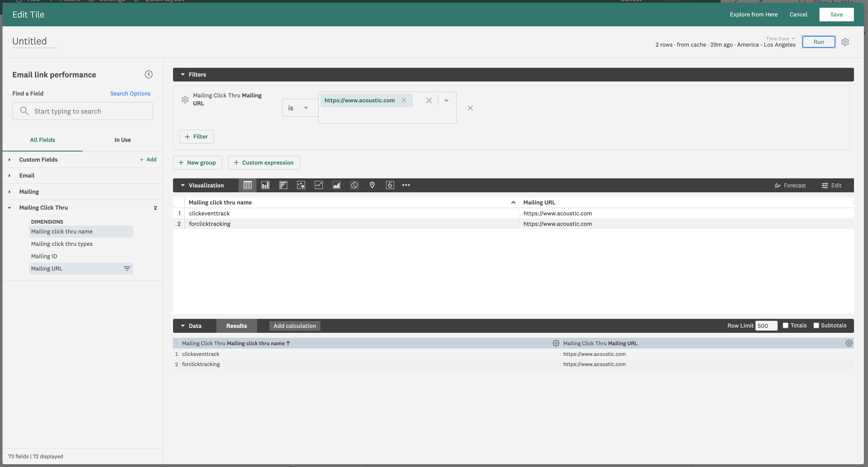
Task: Collapse the Filters section
Action: (x=183, y=74)
